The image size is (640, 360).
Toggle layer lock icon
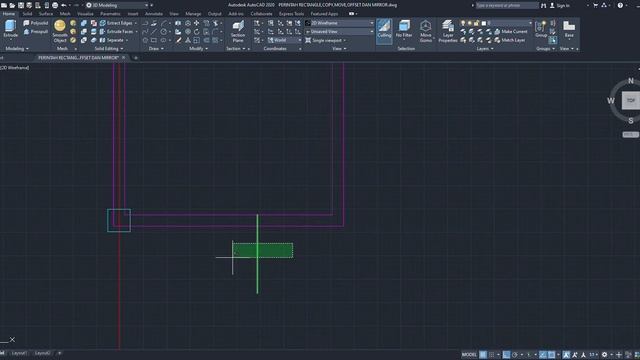(476, 23)
